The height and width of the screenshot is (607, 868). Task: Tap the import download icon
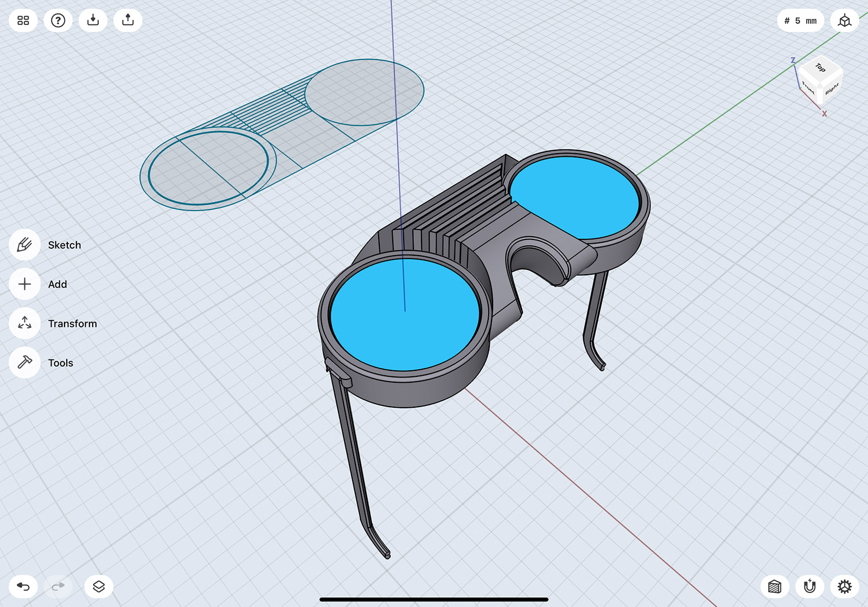coord(93,21)
